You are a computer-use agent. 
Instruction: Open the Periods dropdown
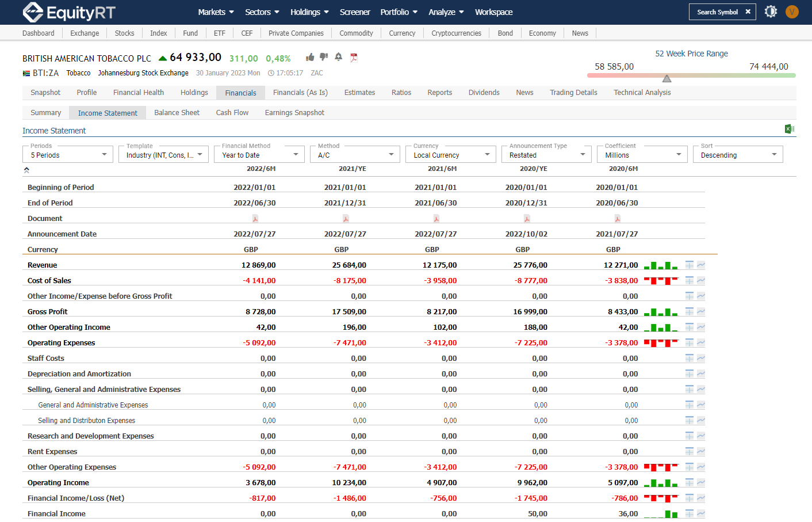point(68,154)
